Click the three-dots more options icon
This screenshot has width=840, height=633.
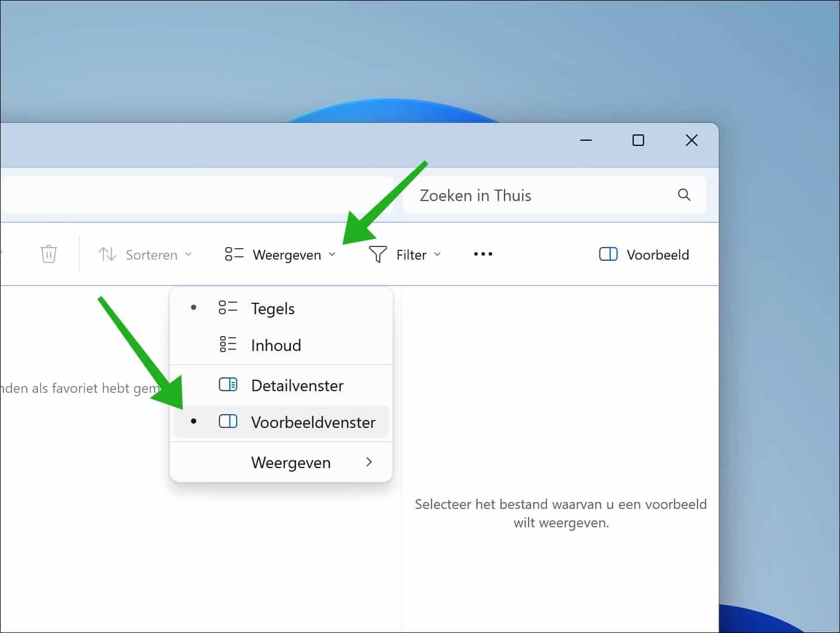pos(483,253)
